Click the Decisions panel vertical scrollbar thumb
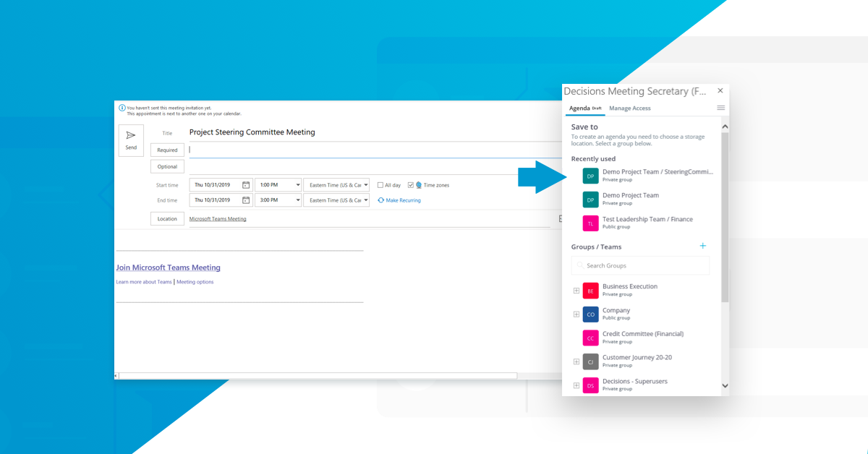The height and width of the screenshot is (454, 868). (x=726, y=218)
